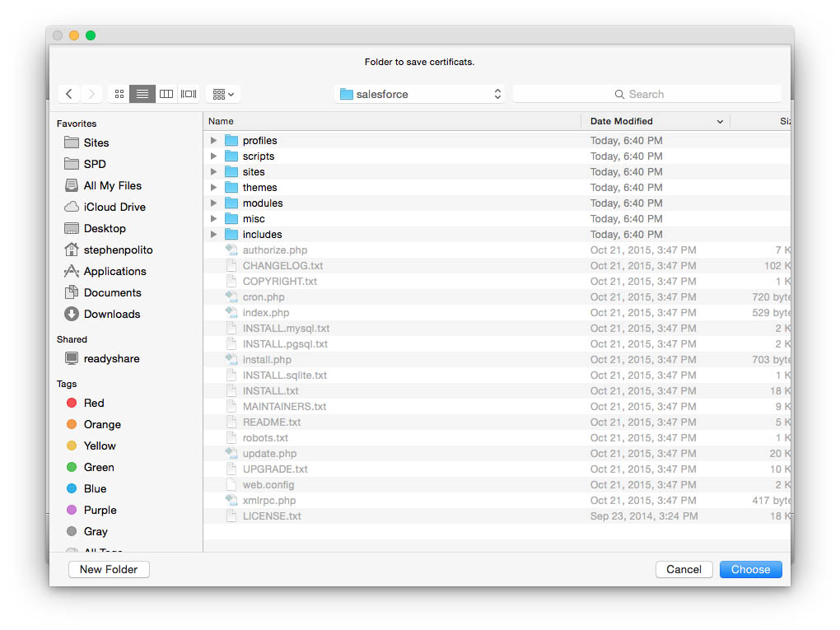This screenshot has height=630, width=840.
Task: Select the sites folder name in list
Action: [x=254, y=172]
